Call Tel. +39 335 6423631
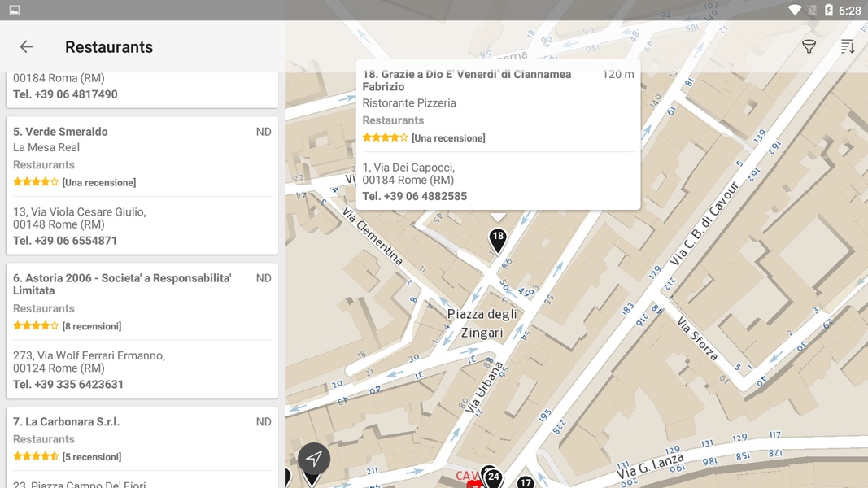 68,385
